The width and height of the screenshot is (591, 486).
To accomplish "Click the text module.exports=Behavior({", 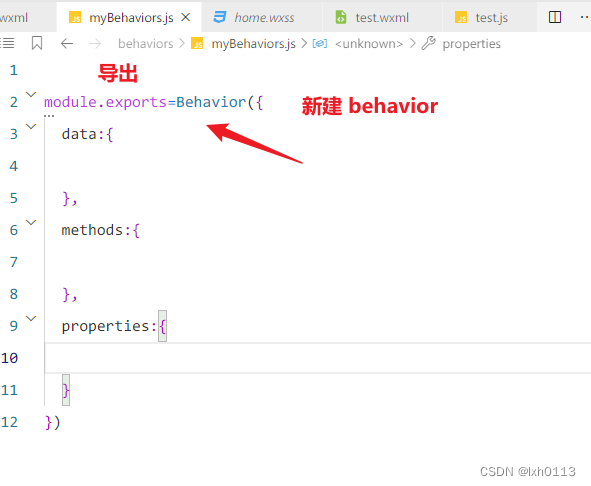I will point(154,102).
